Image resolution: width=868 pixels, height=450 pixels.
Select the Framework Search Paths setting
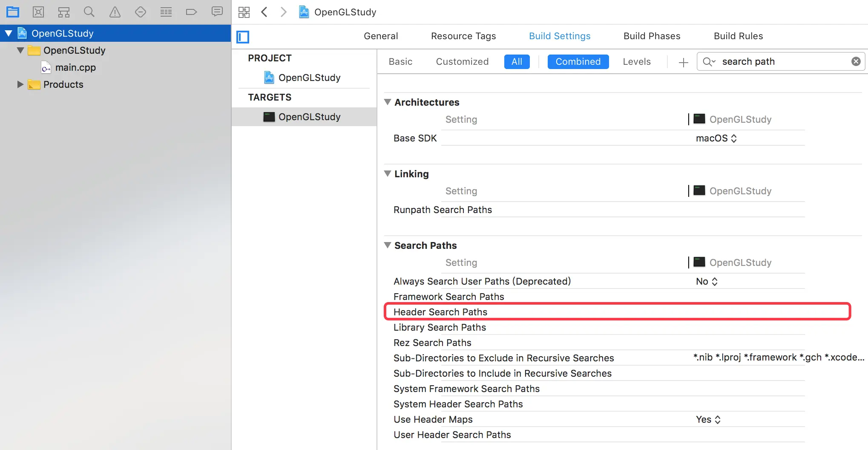click(x=448, y=297)
